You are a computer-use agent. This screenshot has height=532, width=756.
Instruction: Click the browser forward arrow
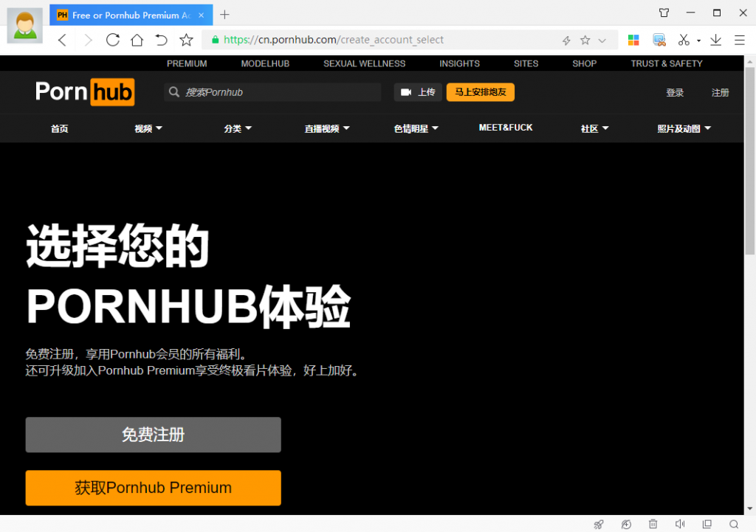[x=88, y=40]
